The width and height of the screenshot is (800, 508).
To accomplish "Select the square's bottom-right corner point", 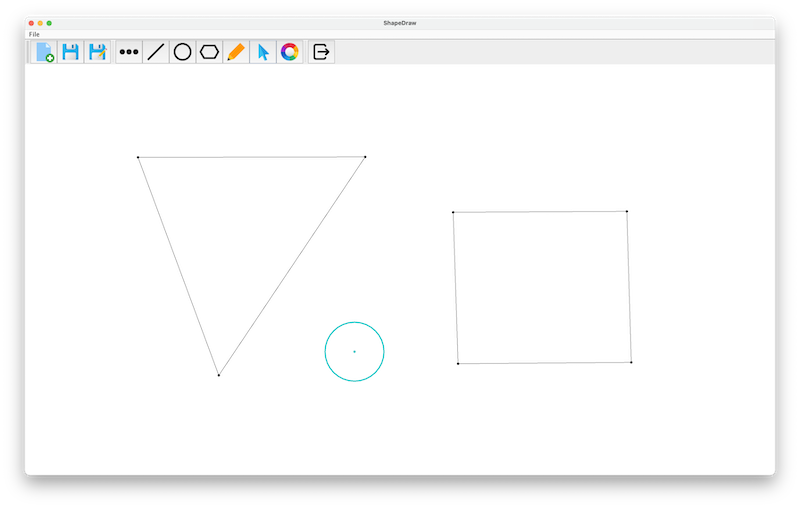I will tap(631, 362).
